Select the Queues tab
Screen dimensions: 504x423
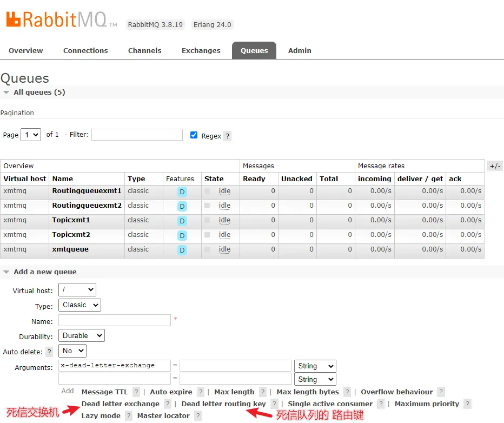tap(254, 50)
